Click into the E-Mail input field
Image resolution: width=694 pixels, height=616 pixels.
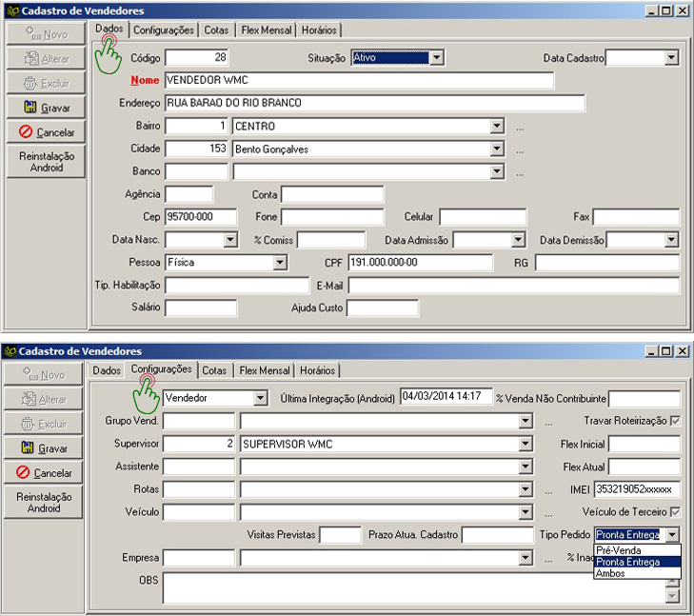pos(514,286)
